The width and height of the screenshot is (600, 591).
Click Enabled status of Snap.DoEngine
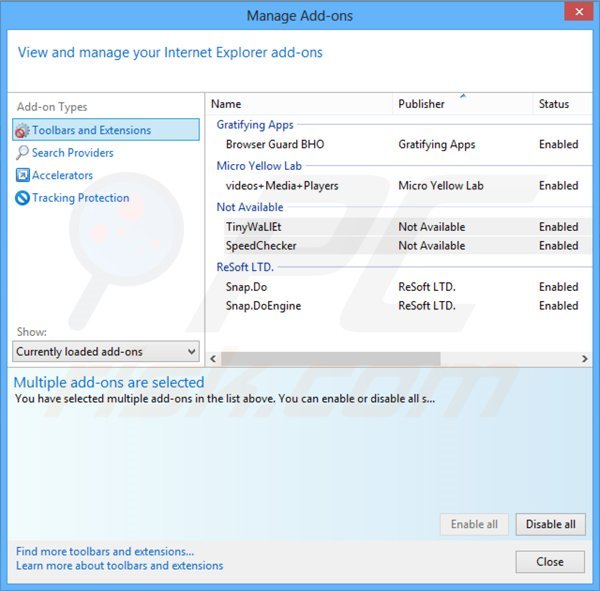click(x=558, y=305)
